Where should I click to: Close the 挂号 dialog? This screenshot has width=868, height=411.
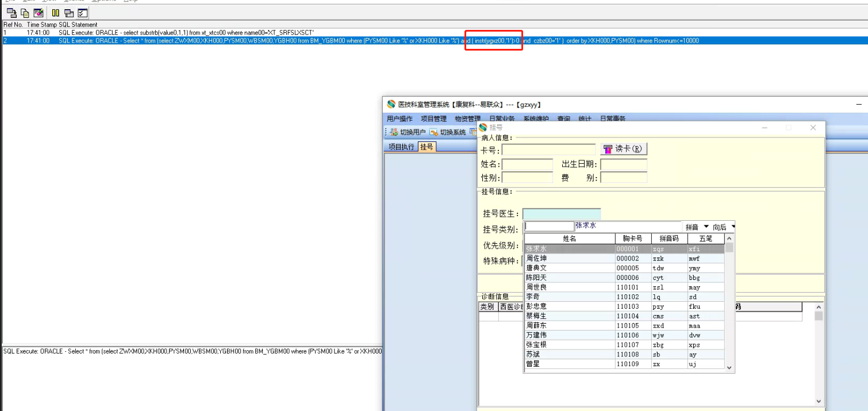813,128
